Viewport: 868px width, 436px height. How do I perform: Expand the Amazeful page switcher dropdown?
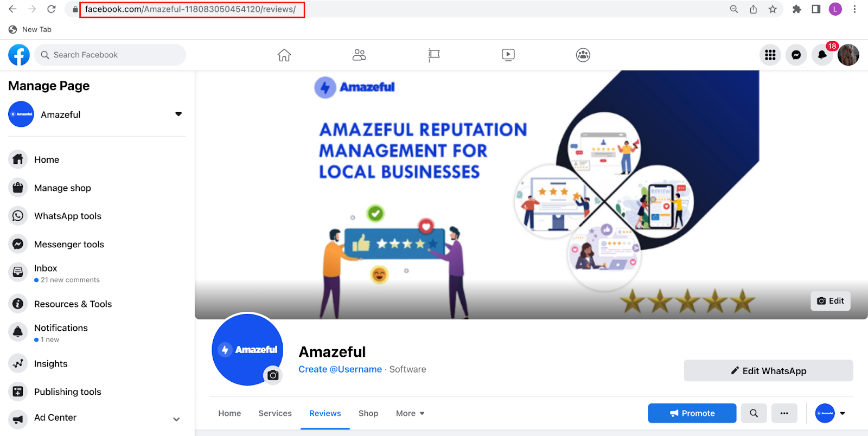point(178,114)
